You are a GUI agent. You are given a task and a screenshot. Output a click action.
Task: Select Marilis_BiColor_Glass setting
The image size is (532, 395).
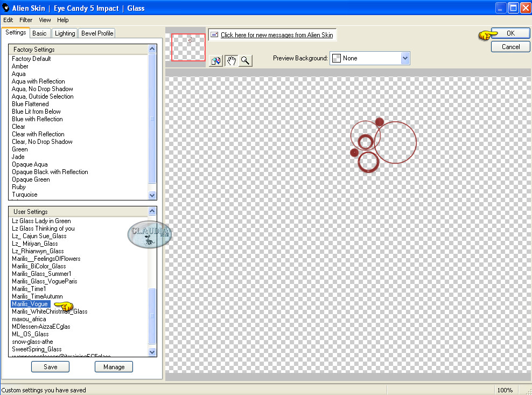(39, 266)
